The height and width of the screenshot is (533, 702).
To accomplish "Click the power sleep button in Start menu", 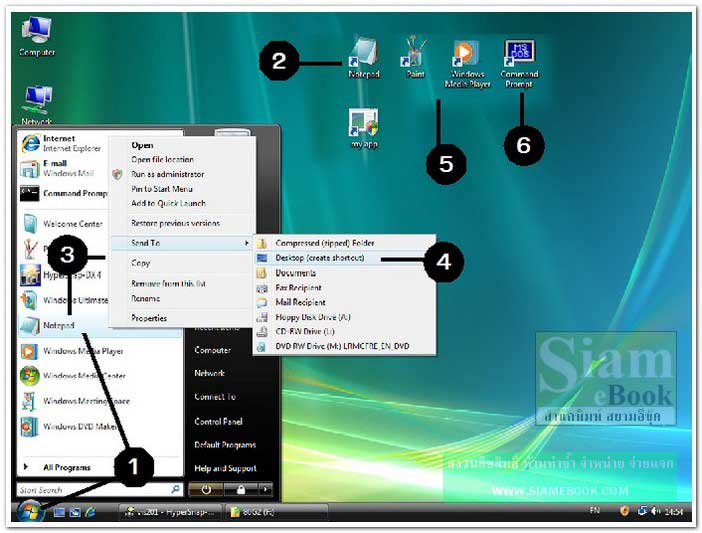I will click(205, 490).
